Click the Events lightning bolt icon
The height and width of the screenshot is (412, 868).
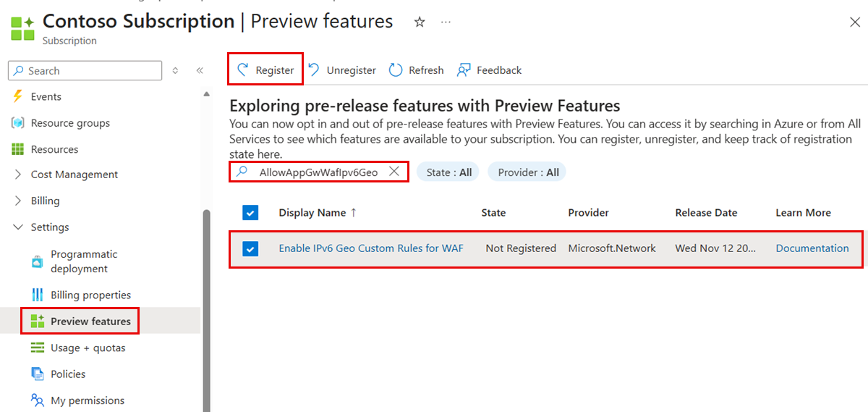pos(18,96)
